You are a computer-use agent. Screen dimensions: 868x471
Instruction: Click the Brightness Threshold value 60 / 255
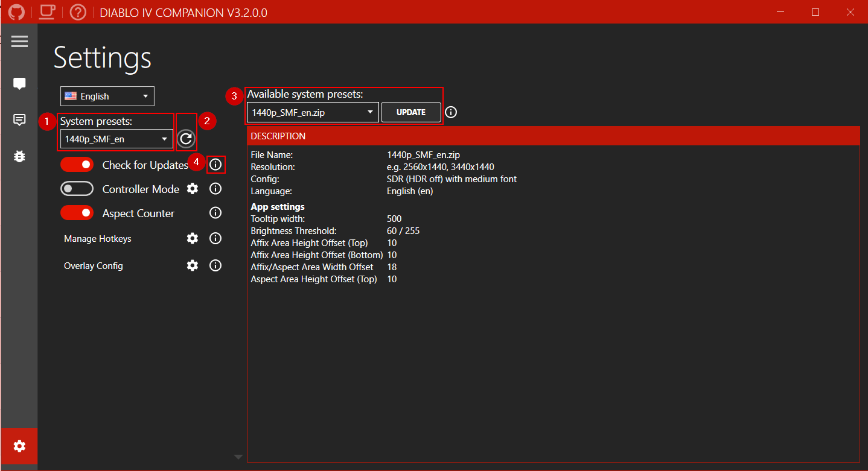[403, 231]
